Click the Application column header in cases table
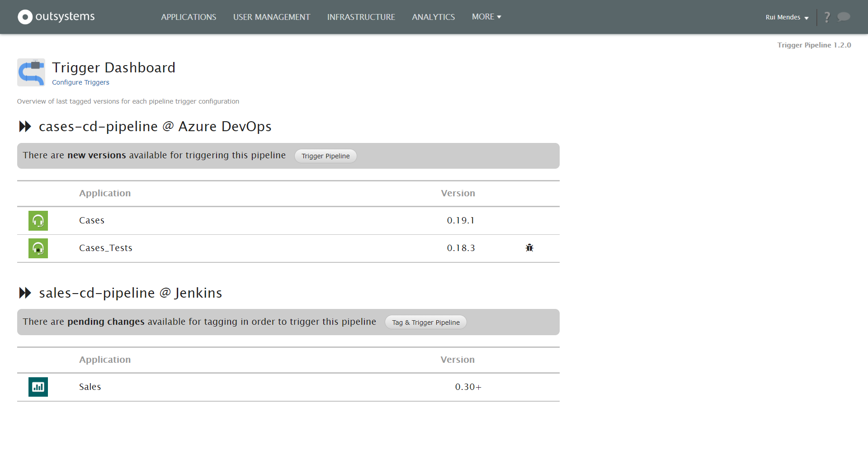The image size is (868, 465). (105, 193)
